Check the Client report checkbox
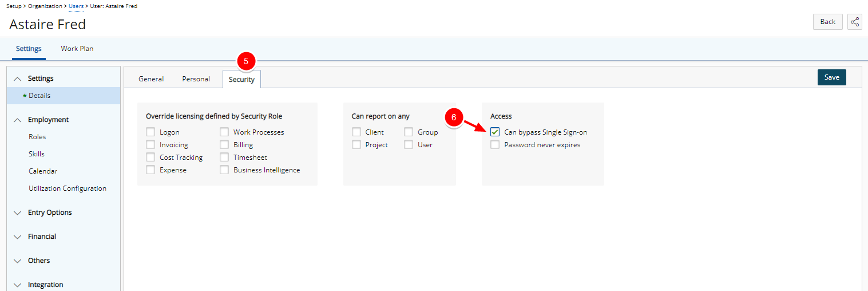This screenshot has width=868, height=291. click(x=356, y=132)
